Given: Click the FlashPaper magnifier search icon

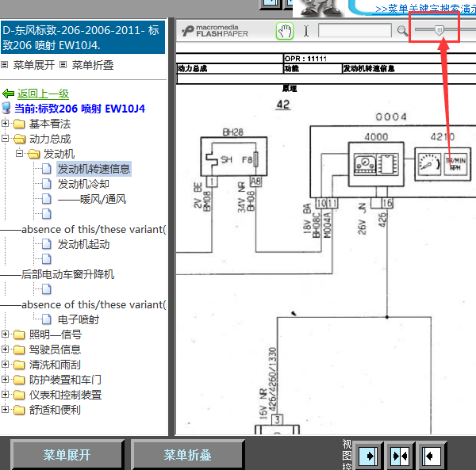Looking at the screenshot, I should click(x=402, y=31).
